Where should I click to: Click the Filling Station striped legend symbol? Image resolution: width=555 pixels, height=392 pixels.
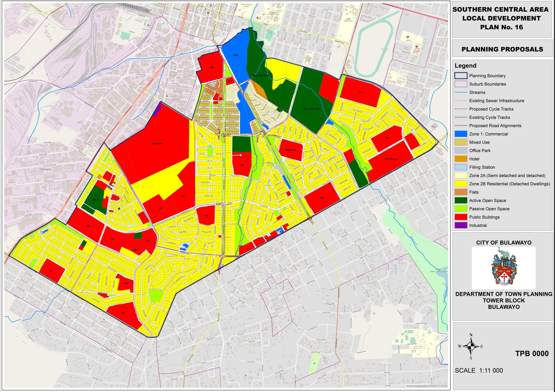point(460,167)
